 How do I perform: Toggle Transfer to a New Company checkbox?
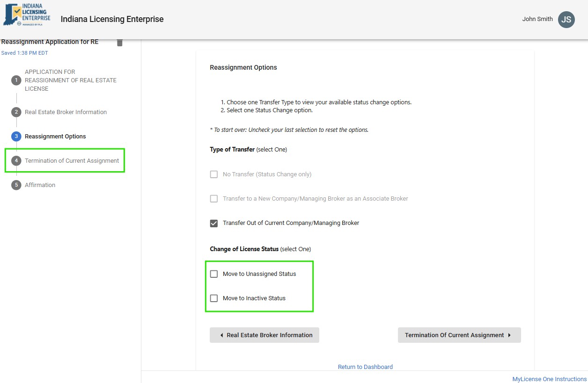214,199
